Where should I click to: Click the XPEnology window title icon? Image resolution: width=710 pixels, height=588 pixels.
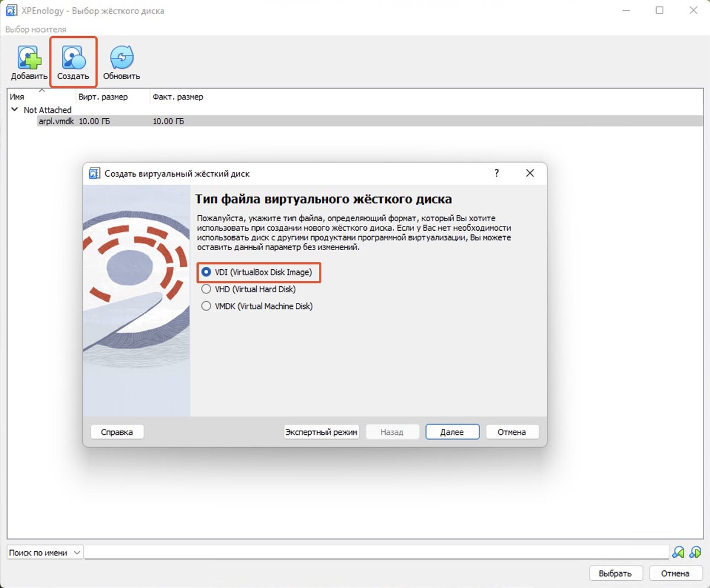pyautogui.click(x=11, y=11)
